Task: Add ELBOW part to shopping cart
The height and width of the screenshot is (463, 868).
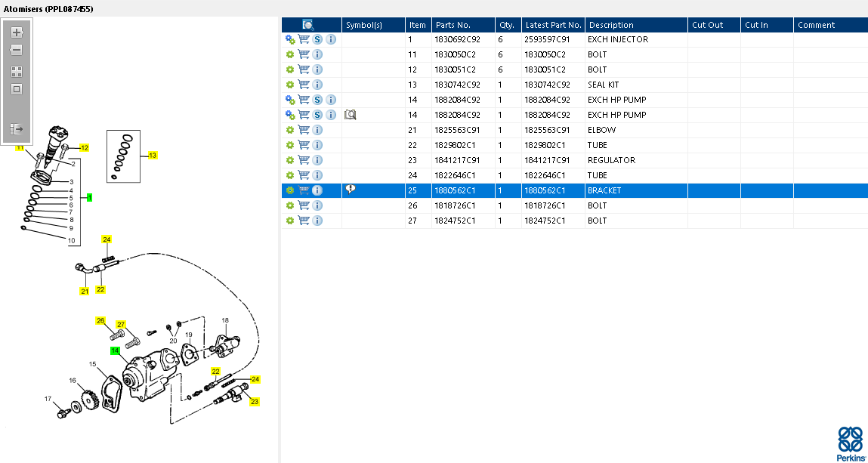Action: pos(304,130)
